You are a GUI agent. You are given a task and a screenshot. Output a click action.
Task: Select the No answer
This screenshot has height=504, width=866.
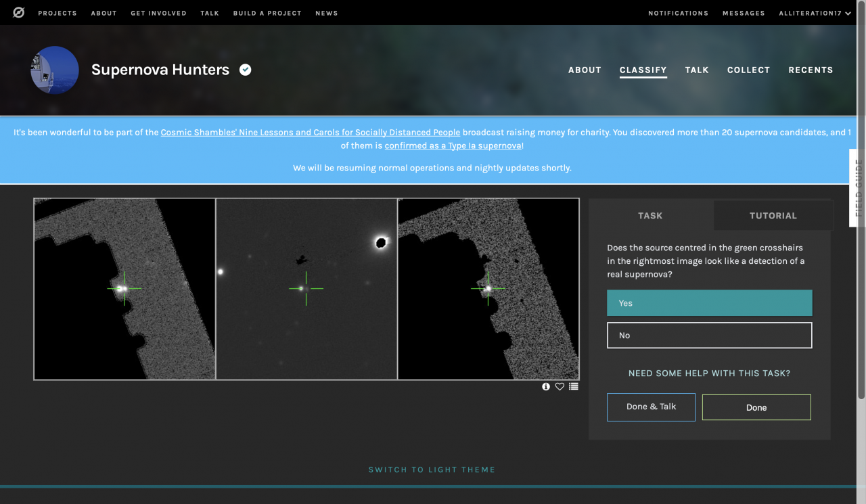pos(709,335)
